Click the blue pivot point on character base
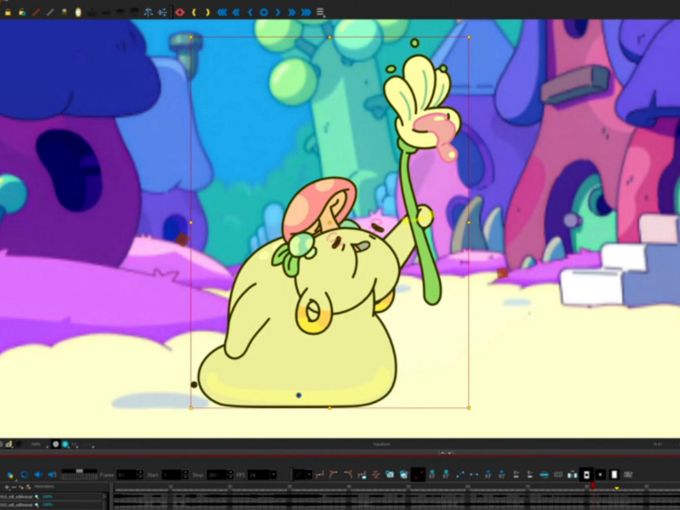Viewport: 680px width, 510px height. pyautogui.click(x=298, y=395)
